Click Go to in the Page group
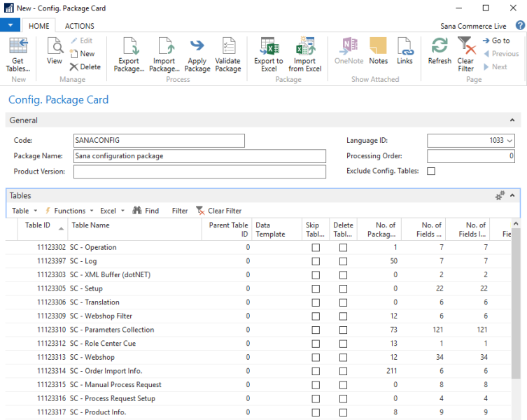The image size is (527, 420). pos(496,41)
